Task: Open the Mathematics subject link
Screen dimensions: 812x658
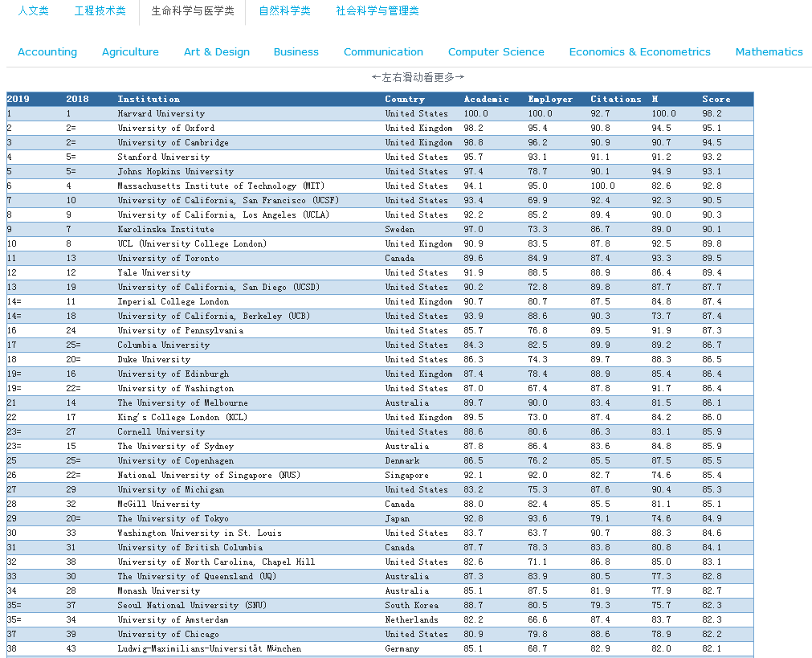Action: click(769, 52)
